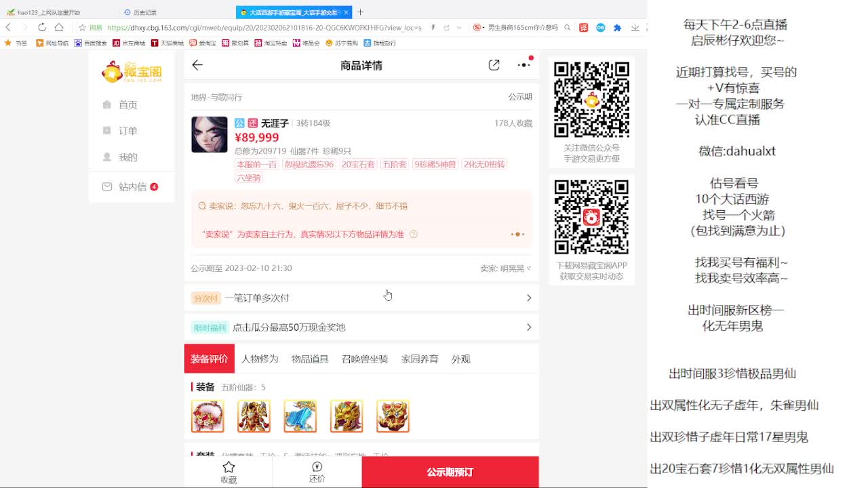Click the first pink necklace equipment icon

pos(208,416)
